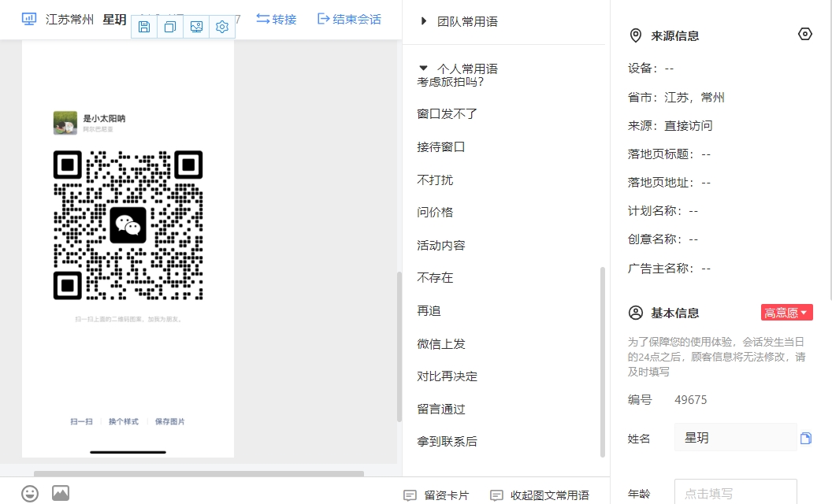This screenshot has height=504, width=832.
Task: Expand the 团队常用语 section
Action: pos(459,21)
